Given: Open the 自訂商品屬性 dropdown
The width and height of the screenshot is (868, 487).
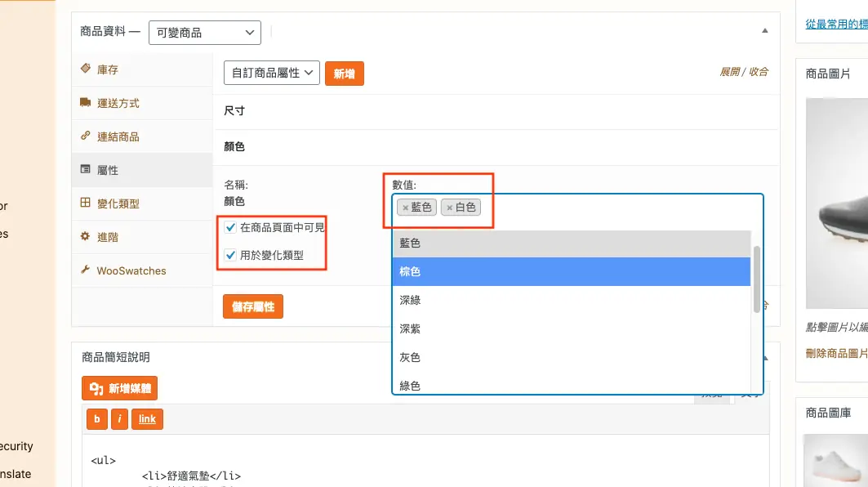Looking at the screenshot, I should (272, 73).
